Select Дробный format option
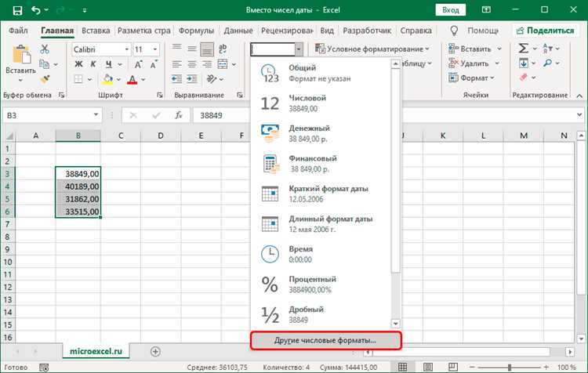 pyautogui.click(x=321, y=314)
